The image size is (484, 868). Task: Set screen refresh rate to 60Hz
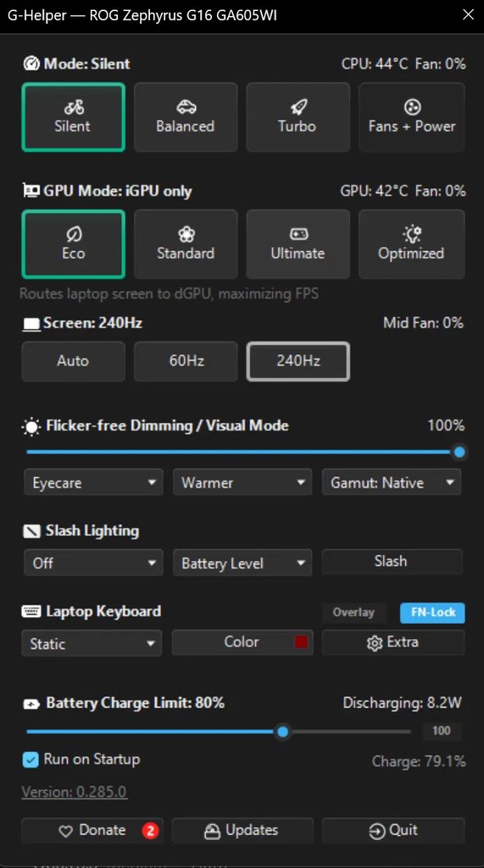point(186,361)
